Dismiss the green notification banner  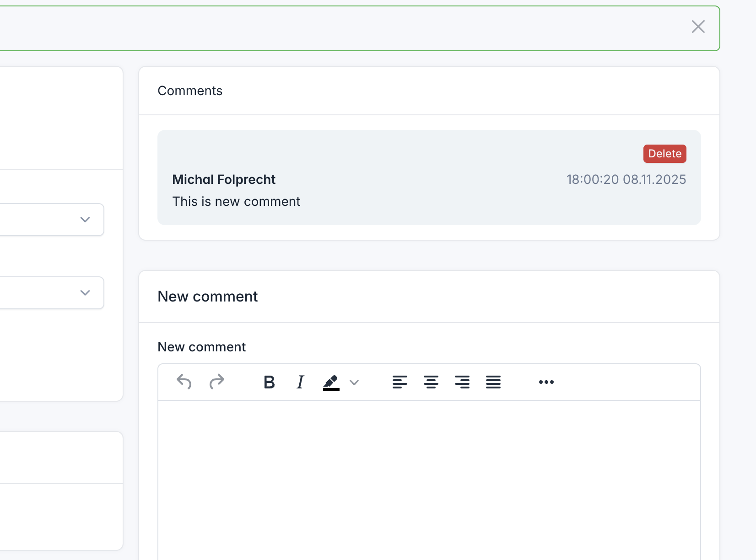(x=698, y=27)
